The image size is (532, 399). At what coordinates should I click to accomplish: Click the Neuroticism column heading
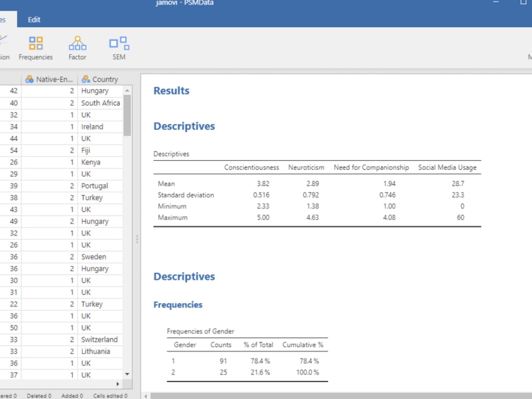pyautogui.click(x=306, y=167)
